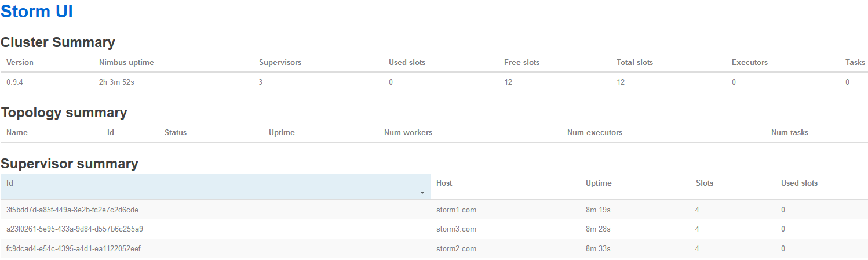Click the supervisors count 3
868x260 pixels.
tap(261, 82)
